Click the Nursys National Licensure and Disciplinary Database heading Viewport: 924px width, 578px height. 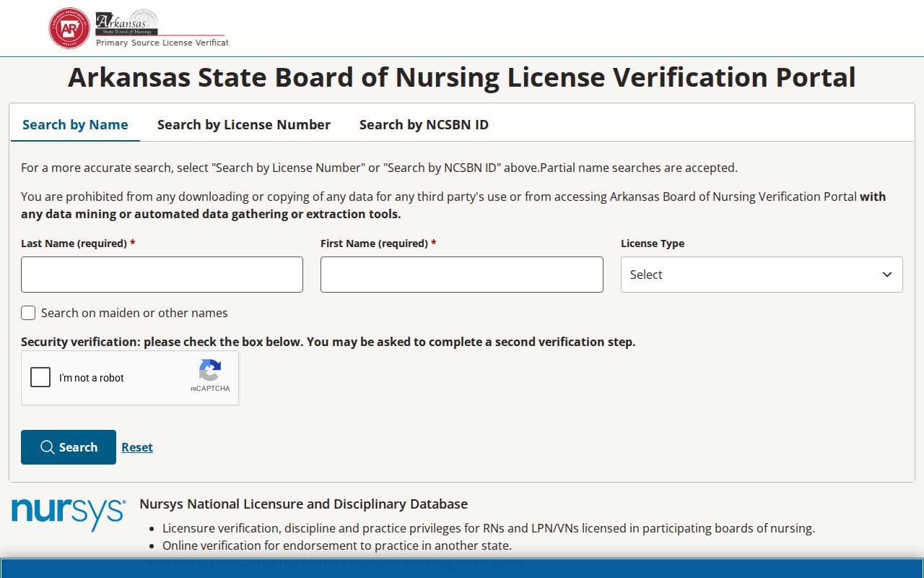pos(303,504)
